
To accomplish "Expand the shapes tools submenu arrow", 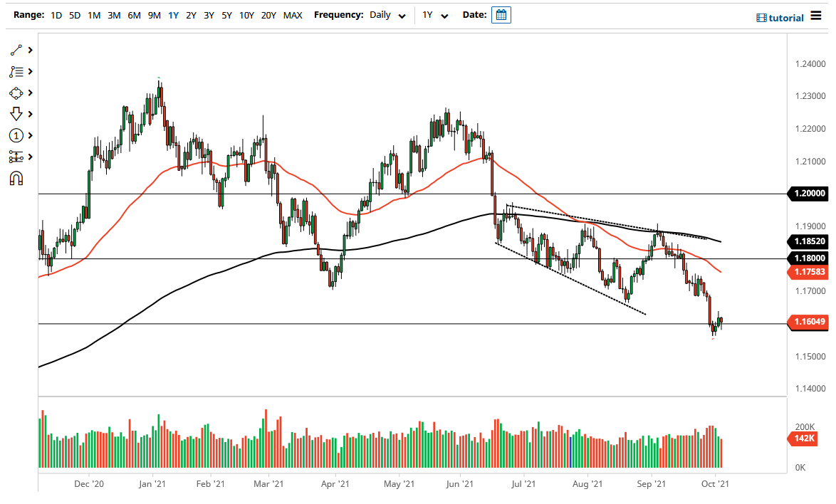I will (31, 93).
